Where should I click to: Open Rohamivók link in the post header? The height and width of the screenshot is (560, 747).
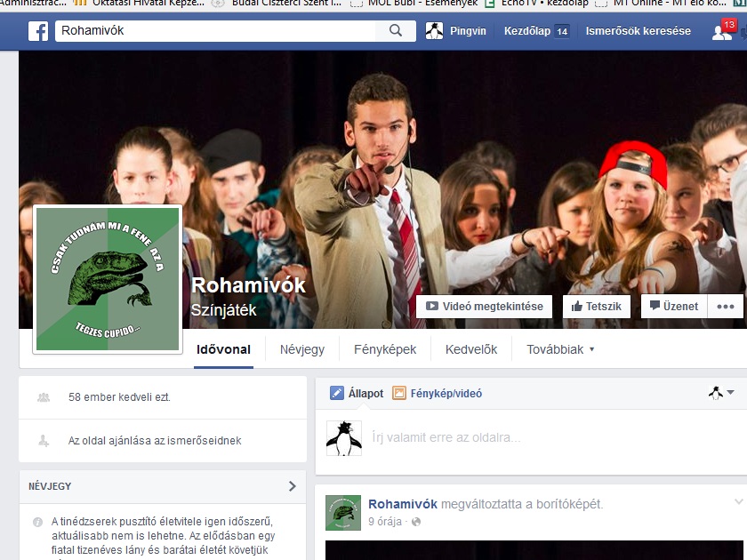[403, 504]
